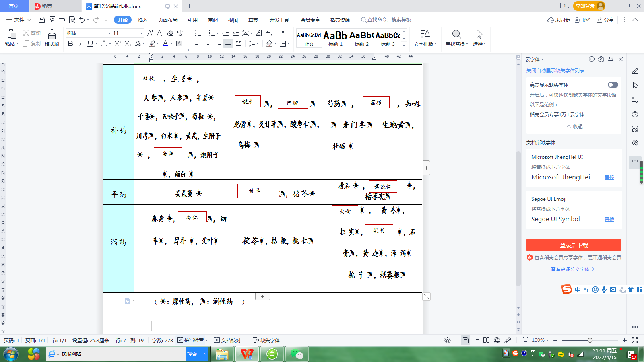Screen dimensions: 644x362
Task: Click eye protection mode icon in status bar
Action: pyautogui.click(x=448, y=340)
